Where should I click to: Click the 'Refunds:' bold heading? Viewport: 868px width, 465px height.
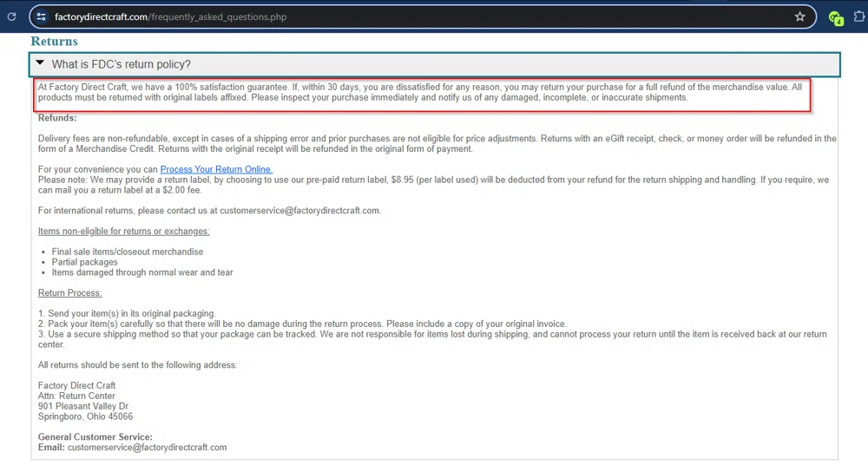pos(57,118)
